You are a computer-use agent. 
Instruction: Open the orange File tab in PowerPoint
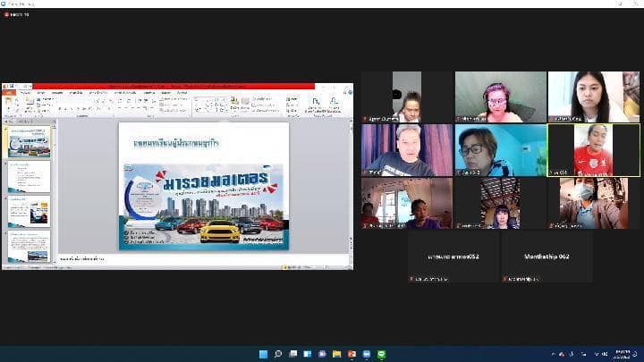(x=8, y=92)
